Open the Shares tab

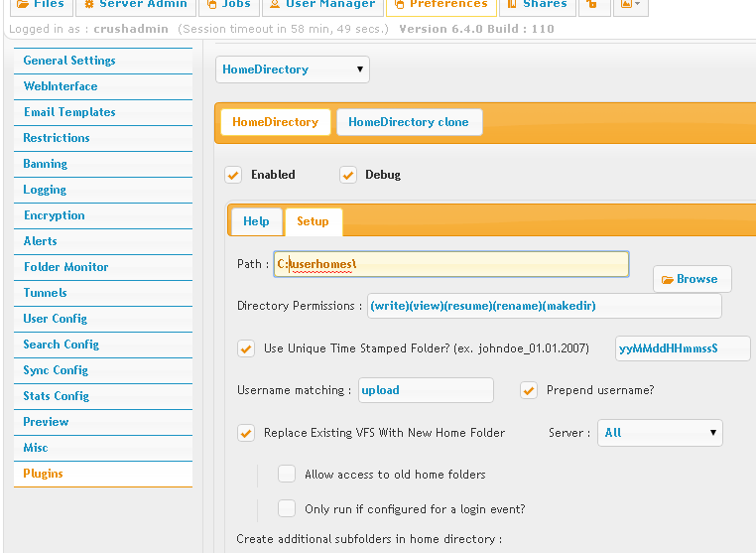pos(538,6)
